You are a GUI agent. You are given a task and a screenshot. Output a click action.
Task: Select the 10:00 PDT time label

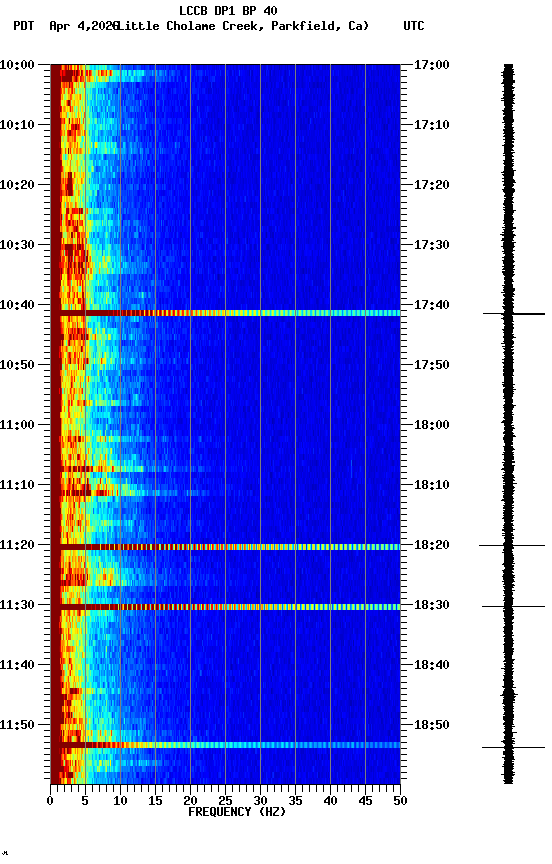pyautogui.click(x=17, y=65)
